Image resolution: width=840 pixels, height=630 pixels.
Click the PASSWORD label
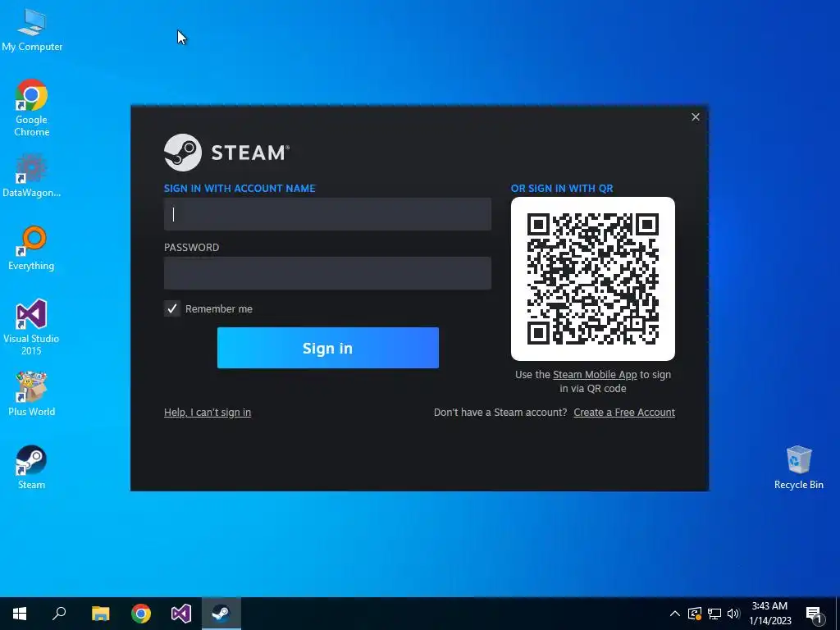coord(191,248)
